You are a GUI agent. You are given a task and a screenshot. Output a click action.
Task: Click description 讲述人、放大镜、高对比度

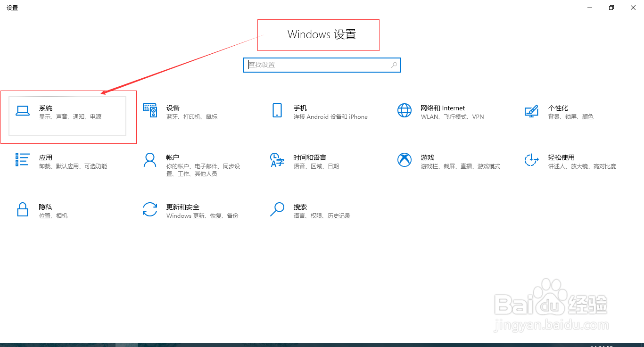pyautogui.click(x=582, y=166)
